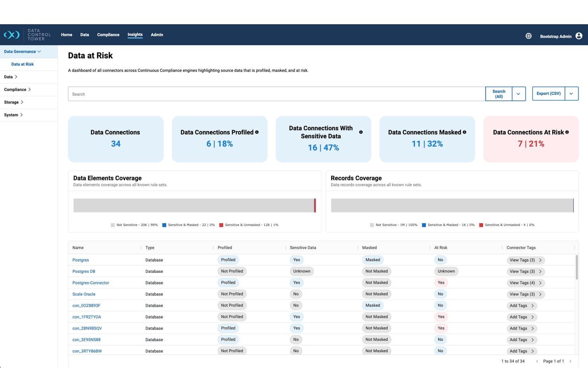Click View Tags (3) for Postgres DB row
Viewport: 588px width, 392px height.
click(526, 272)
